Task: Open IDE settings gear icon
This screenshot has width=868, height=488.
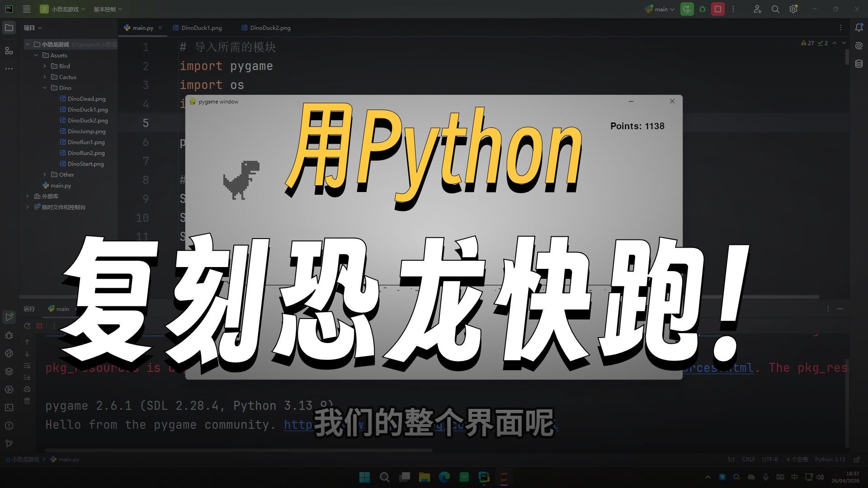Action: (793, 9)
